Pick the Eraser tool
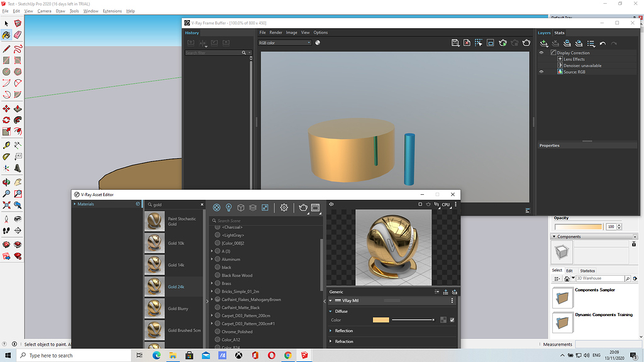 (18, 35)
